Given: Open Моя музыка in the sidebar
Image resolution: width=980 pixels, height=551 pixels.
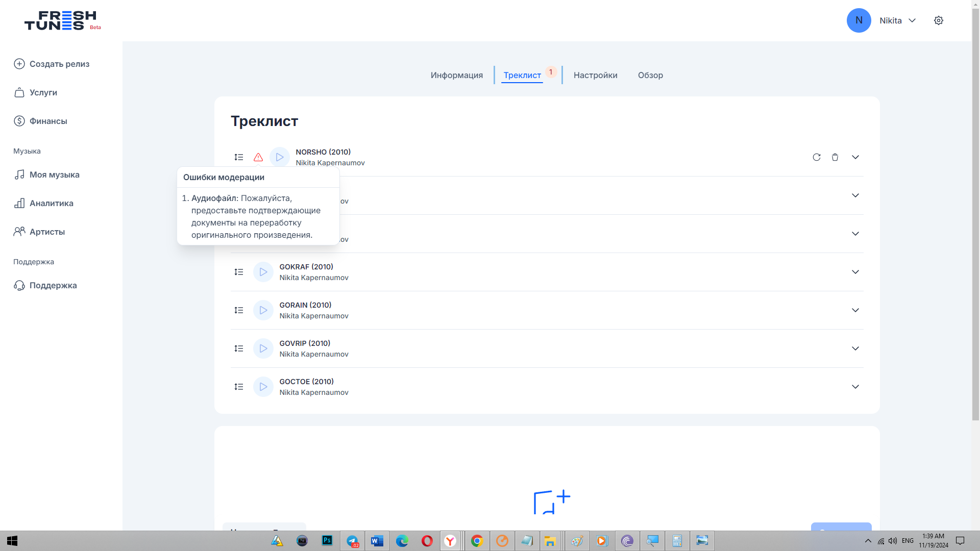Looking at the screenshot, I should click(54, 174).
